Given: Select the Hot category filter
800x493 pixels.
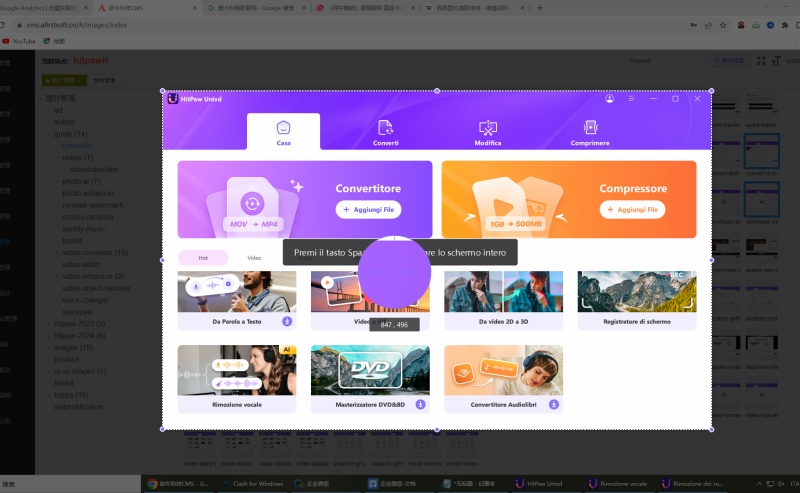Looking at the screenshot, I should (x=203, y=258).
